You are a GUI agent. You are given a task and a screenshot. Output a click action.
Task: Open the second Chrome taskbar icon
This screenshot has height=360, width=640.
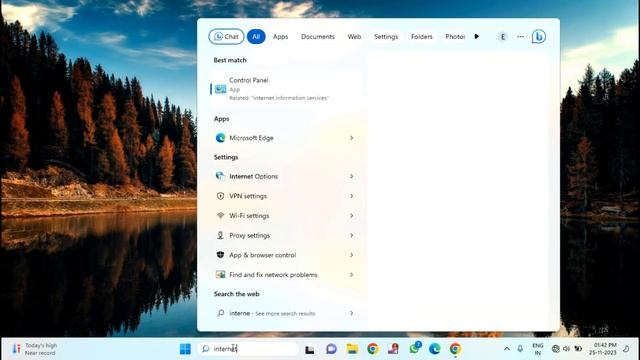click(x=455, y=349)
